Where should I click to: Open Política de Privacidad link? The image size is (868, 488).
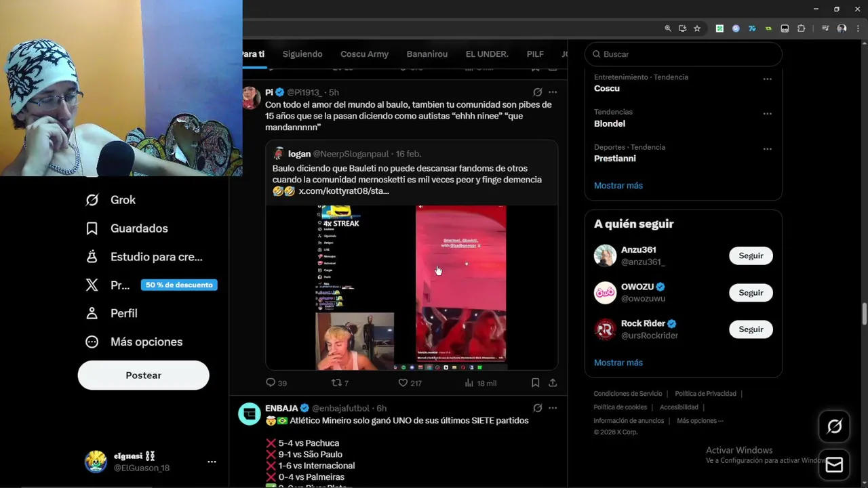coord(706,394)
